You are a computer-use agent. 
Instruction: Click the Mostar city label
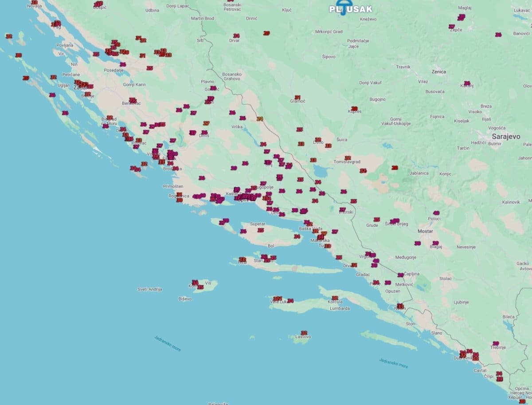click(425, 232)
